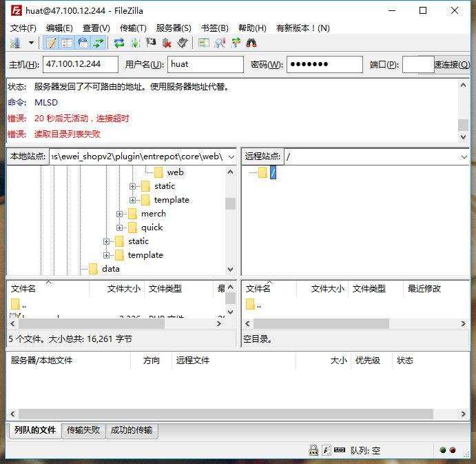476x464 pixels.
Task: Click the refresh file lists icon
Action: point(119,43)
